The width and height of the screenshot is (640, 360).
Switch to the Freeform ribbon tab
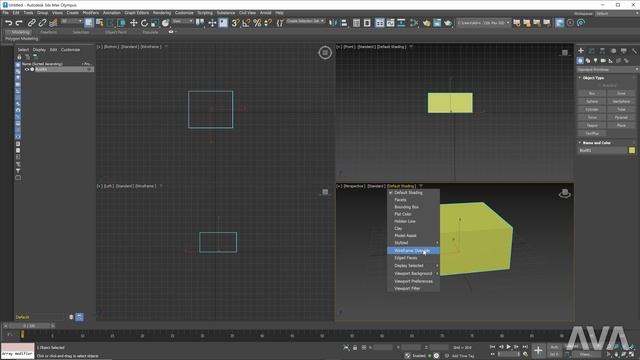click(x=49, y=32)
